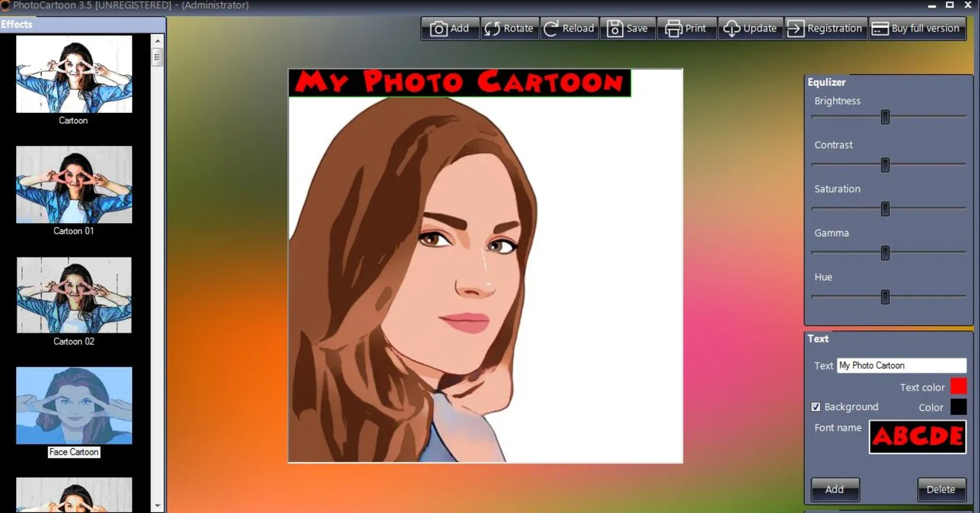Image resolution: width=980 pixels, height=513 pixels.
Task: Click the Brightness slider handle
Action: pyautogui.click(x=885, y=117)
